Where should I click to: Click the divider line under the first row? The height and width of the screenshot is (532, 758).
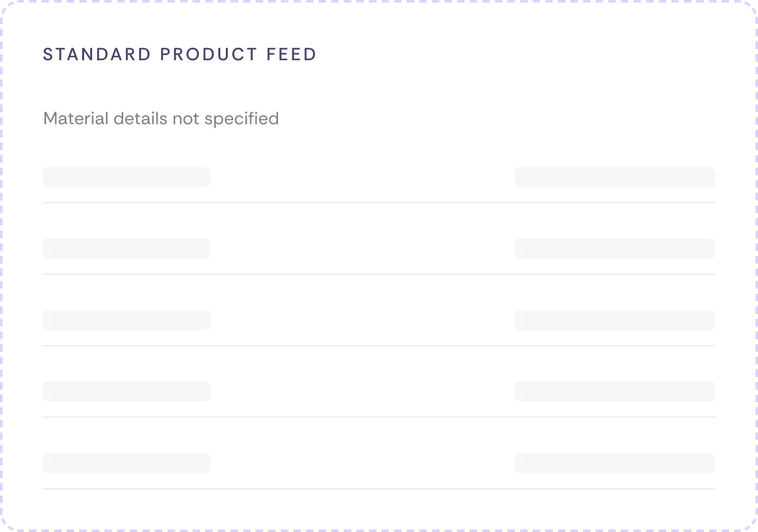379,203
